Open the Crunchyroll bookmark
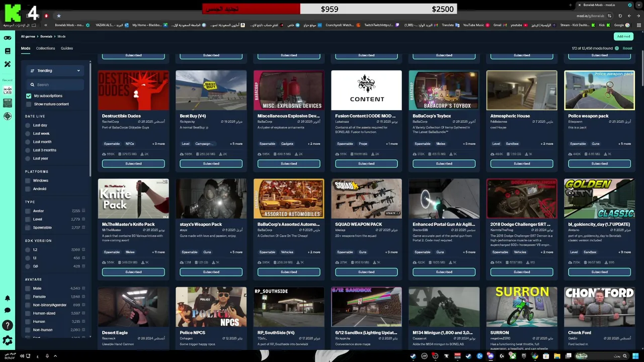Image resolution: width=644 pixels, height=362 pixels. [x=342, y=25]
